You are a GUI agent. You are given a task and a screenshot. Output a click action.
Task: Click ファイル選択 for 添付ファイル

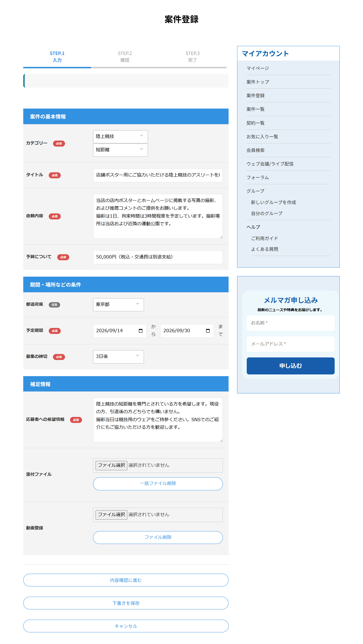click(111, 465)
